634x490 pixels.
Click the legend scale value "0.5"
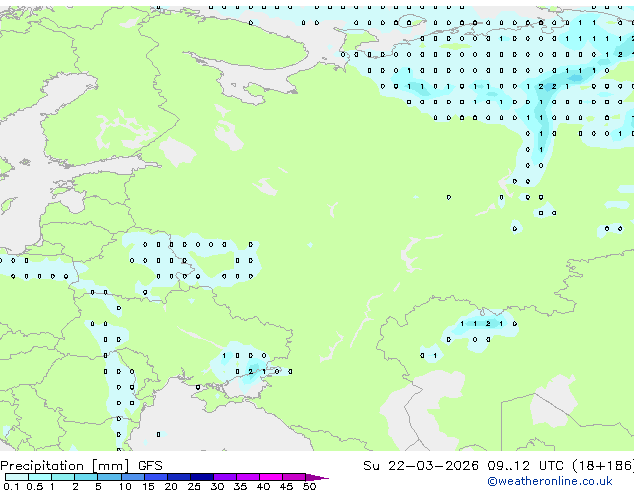(35, 486)
